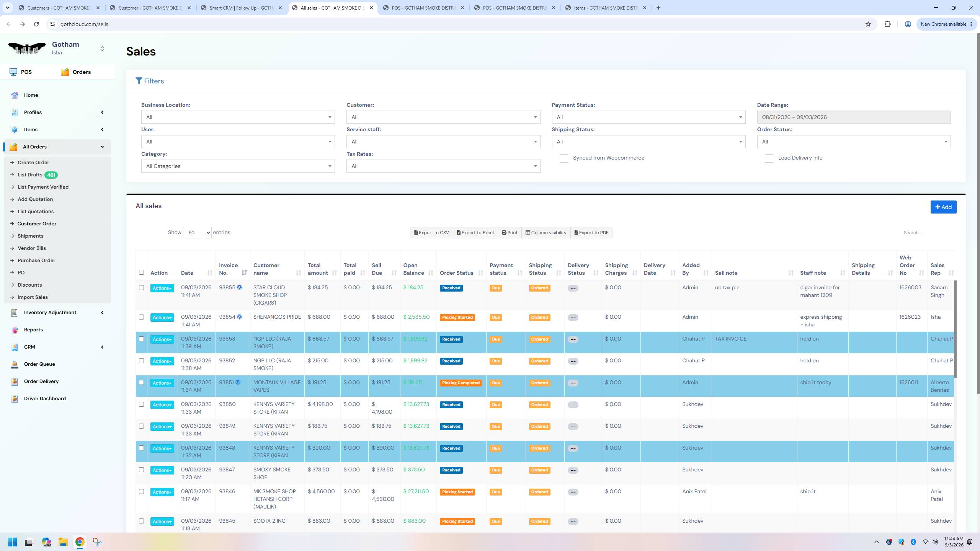Click the Date Range input field

pyautogui.click(x=854, y=117)
